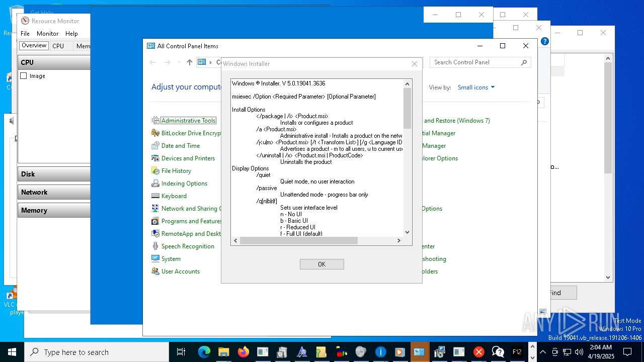The image size is (644, 362).
Task: Open the Date and Time icon
Action: [x=155, y=146]
